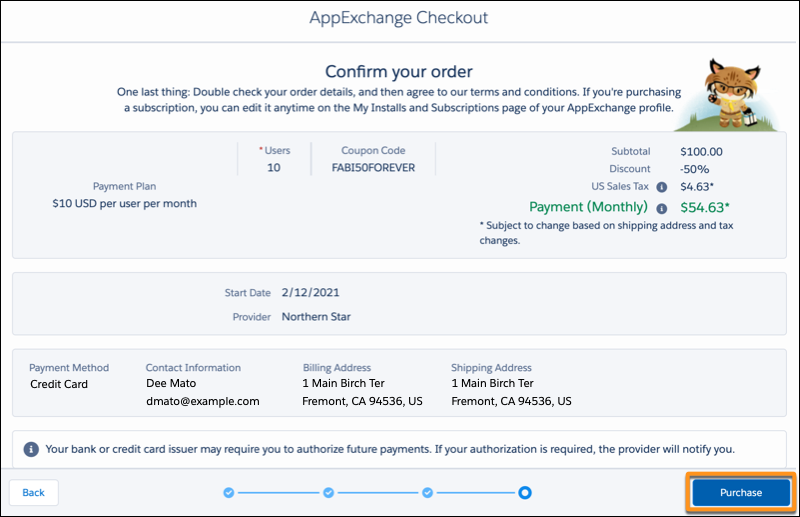This screenshot has height=517, width=800.
Task: Select the FABI50FOREVER coupon code text
Action: (373, 168)
